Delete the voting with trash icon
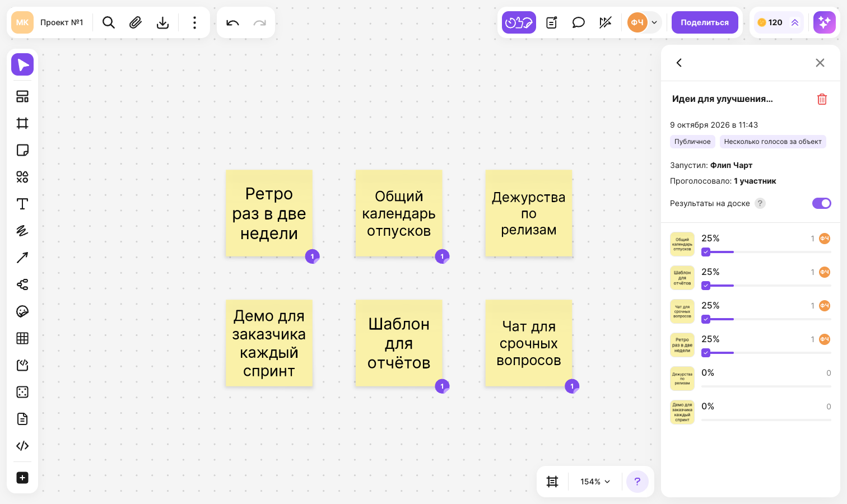 point(822,99)
